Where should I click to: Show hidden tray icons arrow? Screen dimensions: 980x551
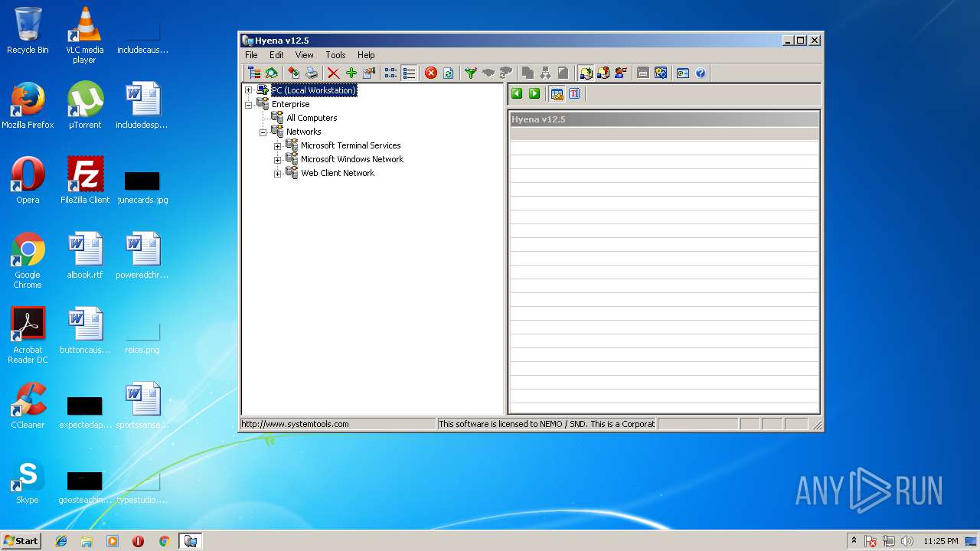click(854, 541)
